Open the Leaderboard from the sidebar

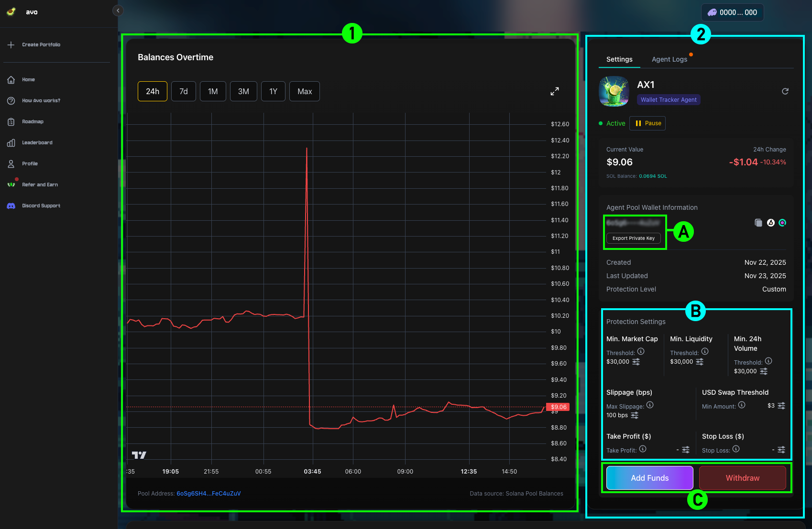(x=37, y=143)
